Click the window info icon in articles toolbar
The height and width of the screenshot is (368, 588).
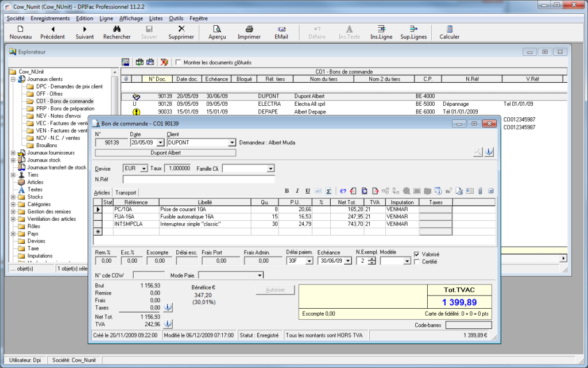(438, 191)
